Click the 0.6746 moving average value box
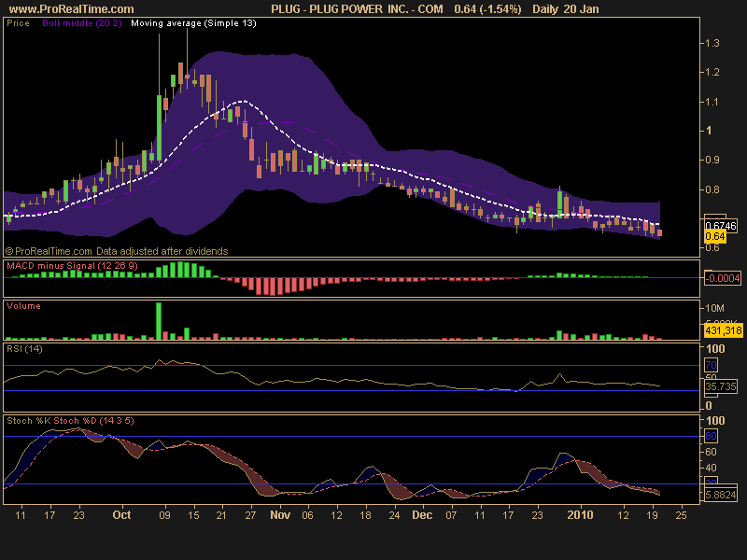 [x=721, y=225]
